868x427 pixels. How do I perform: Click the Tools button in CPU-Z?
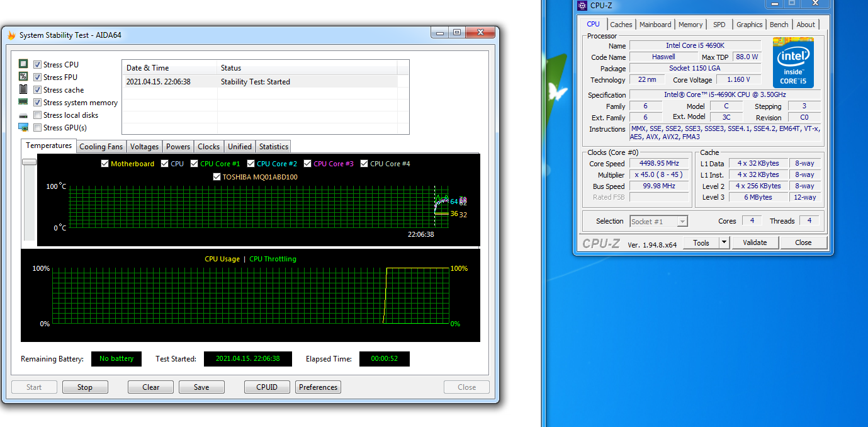click(x=701, y=242)
